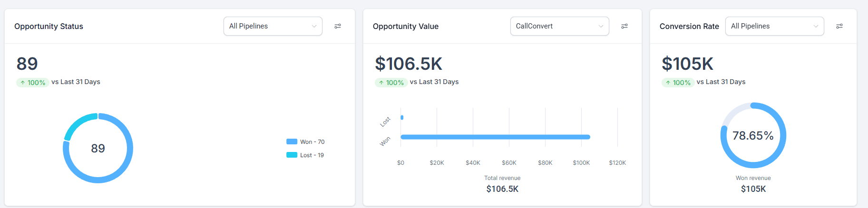Click the Total revenue $106.5K value
Image resolution: width=868 pixels, height=208 pixels.
(502, 189)
